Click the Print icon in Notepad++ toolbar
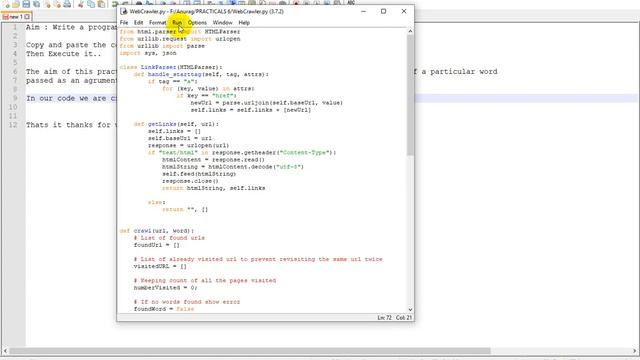The height and width of the screenshot is (360, 640). 67,4
